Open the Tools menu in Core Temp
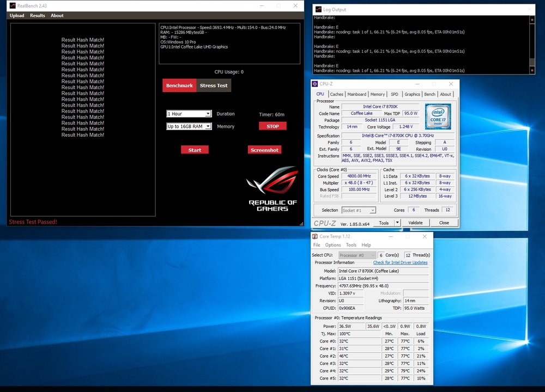545x392 pixels. pos(351,245)
